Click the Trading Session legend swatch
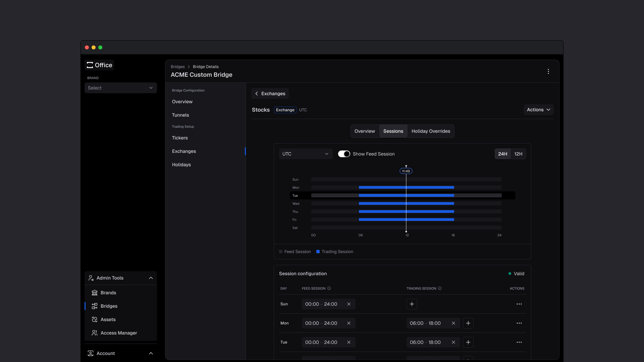The width and height of the screenshot is (644, 362). (x=318, y=252)
